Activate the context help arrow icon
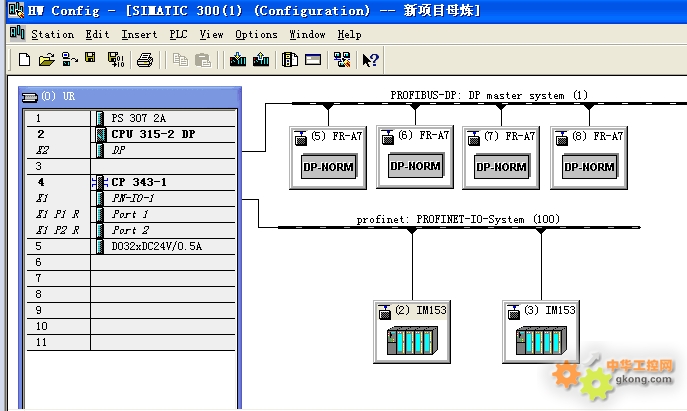 (370, 60)
